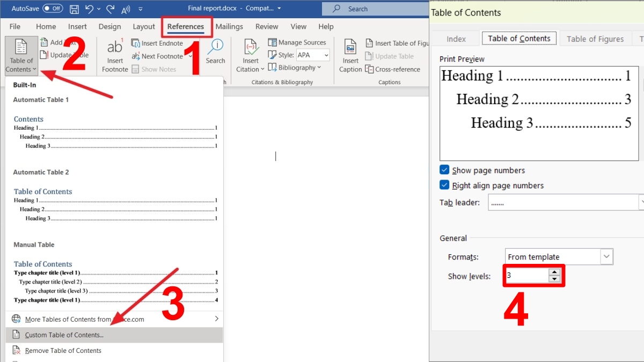Click the Table of Contents button
The width and height of the screenshot is (644, 362).
(x=21, y=55)
